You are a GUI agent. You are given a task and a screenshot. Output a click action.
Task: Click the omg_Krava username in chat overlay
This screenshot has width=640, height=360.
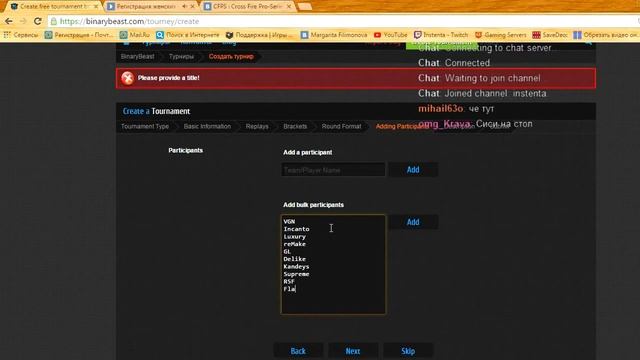tap(444, 124)
